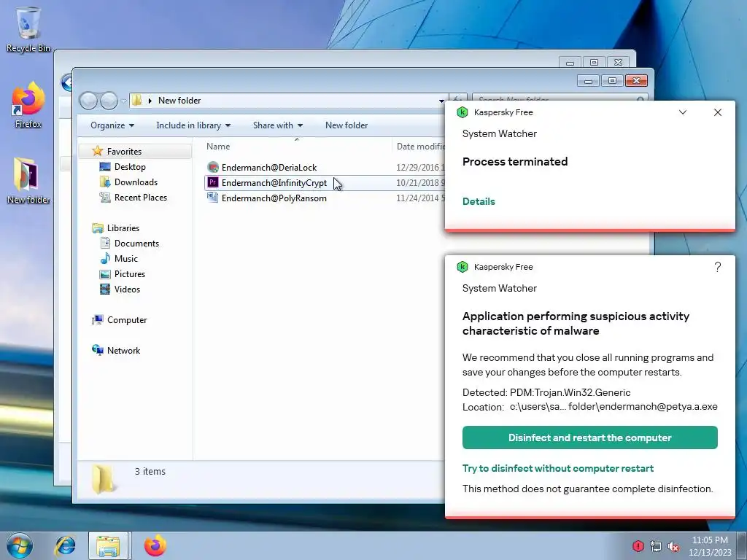Collapse the Process terminated notification chevron
Viewport: 747px width, 560px height.
point(683,112)
